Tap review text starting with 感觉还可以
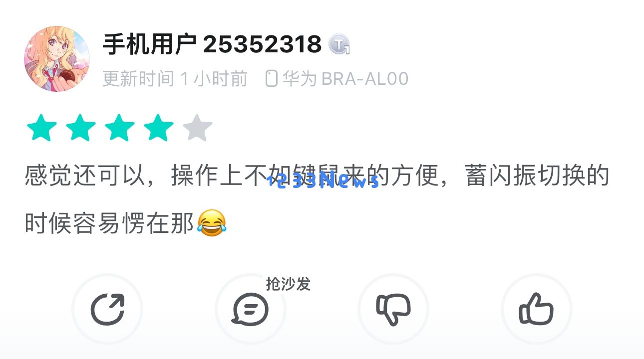 (x=317, y=176)
